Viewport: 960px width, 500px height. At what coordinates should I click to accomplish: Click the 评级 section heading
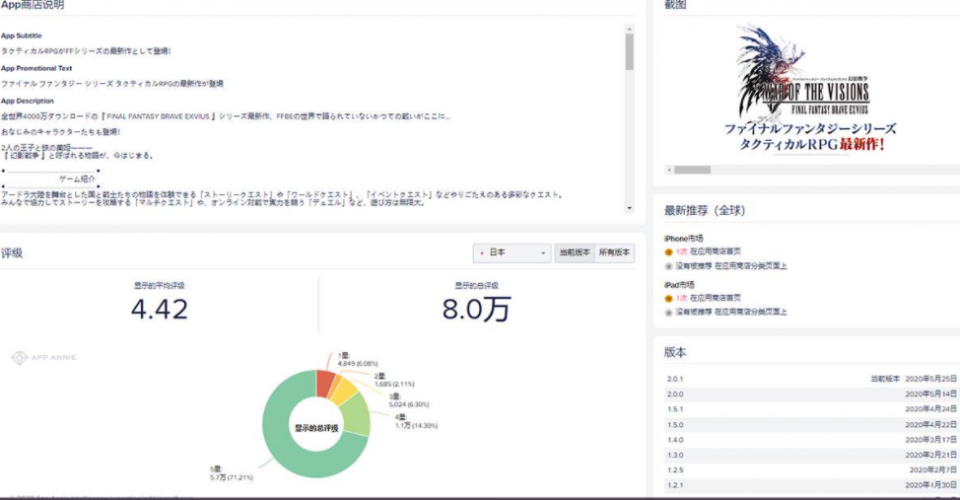click(12, 253)
